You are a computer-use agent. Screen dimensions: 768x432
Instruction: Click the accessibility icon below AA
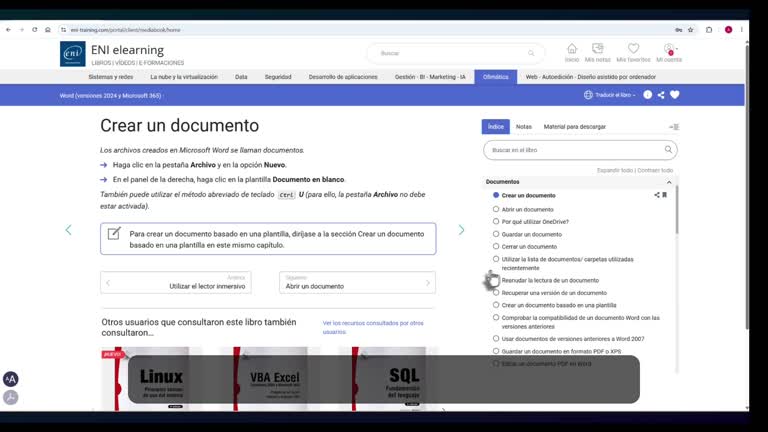(x=10, y=397)
